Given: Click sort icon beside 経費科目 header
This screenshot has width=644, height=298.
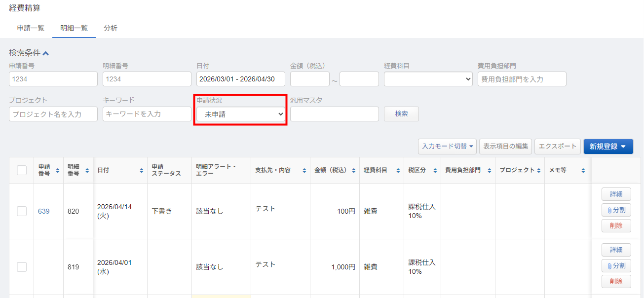Looking at the screenshot, I should pyautogui.click(x=398, y=170).
